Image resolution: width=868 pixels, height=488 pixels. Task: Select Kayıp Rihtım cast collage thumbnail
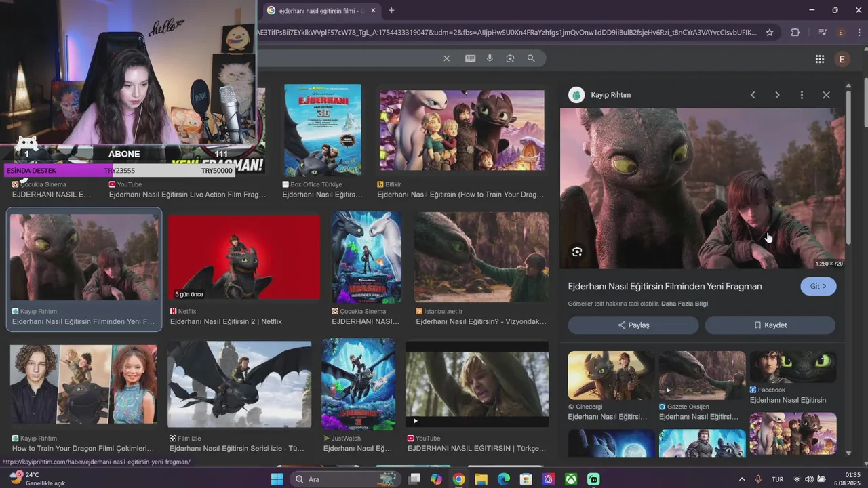(x=83, y=384)
